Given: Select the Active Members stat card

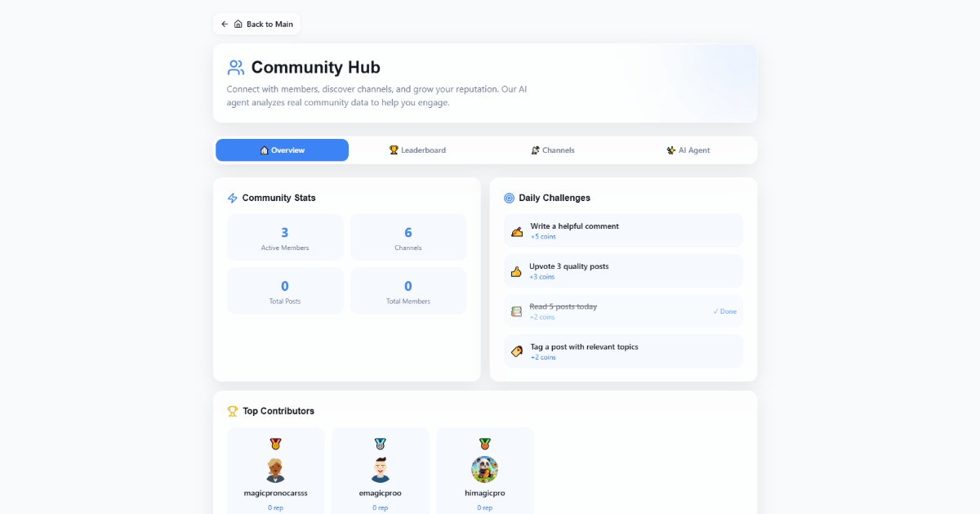Looking at the screenshot, I should [x=285, y=237].
